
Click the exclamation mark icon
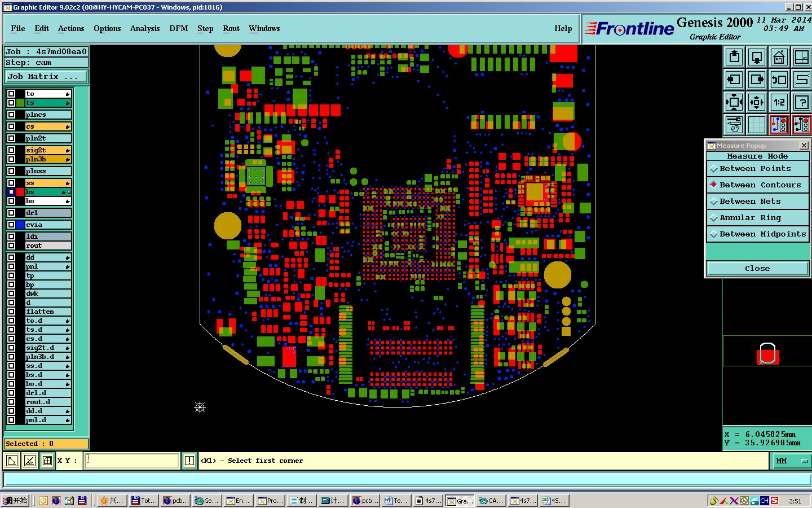(189, 461)
